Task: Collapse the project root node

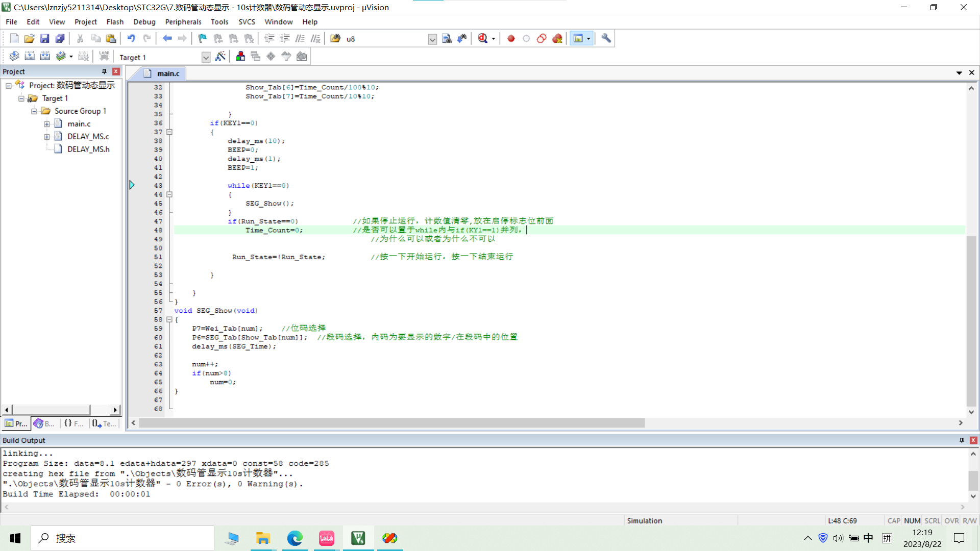Action: point(9,86)
